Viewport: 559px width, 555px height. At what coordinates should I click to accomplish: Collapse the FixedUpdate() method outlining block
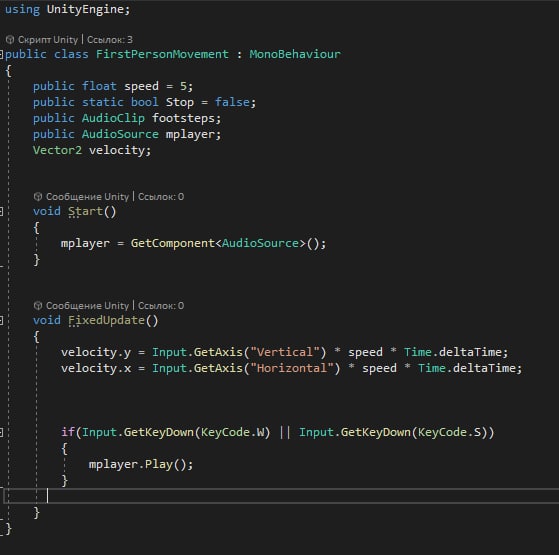point(1,320)
